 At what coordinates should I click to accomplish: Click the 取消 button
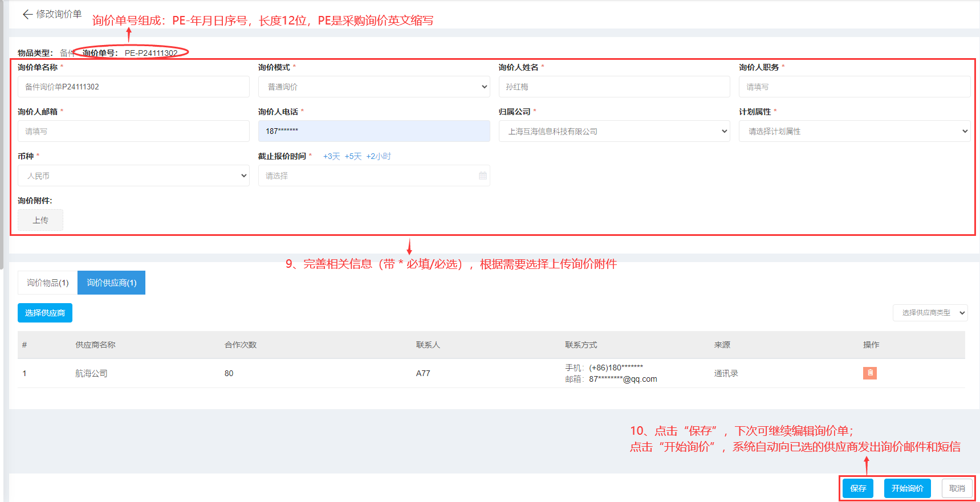[x=957, y=488]
